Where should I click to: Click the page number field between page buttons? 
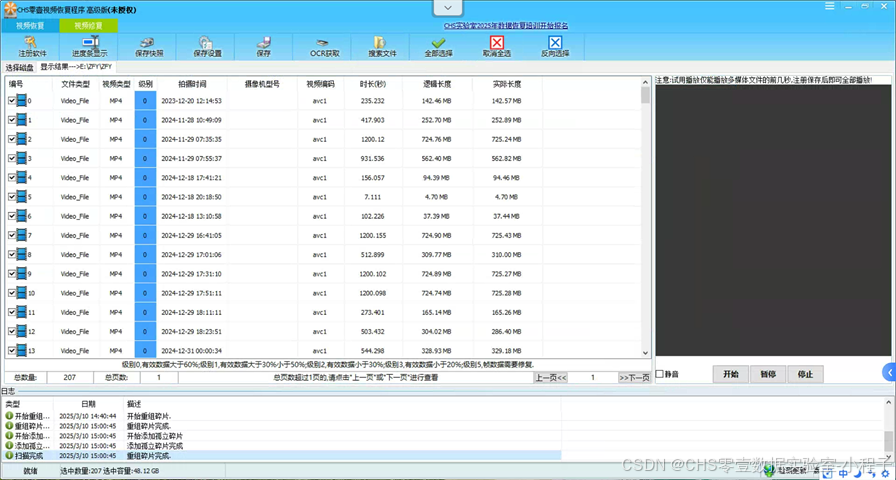pos(593,378)
